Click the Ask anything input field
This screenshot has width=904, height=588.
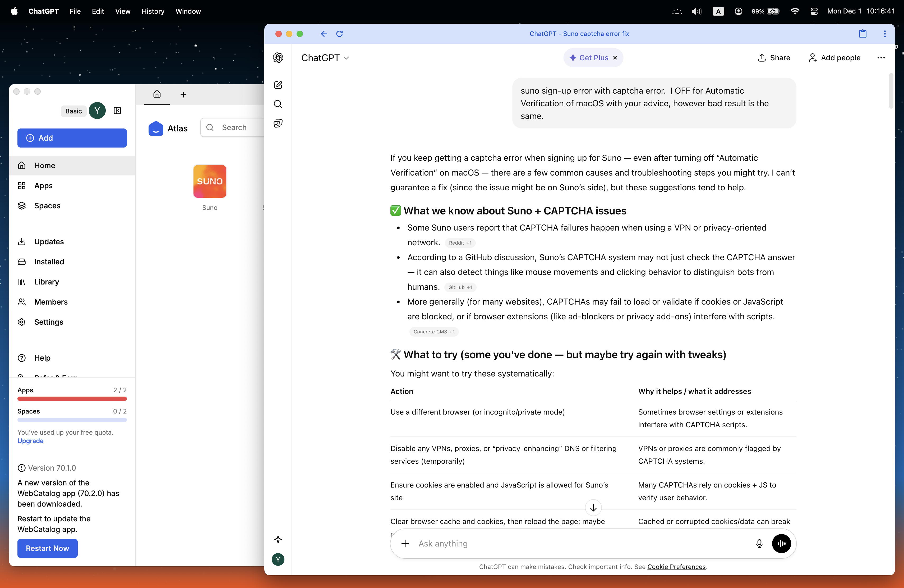pyautogui.click(x=581, y=544)
